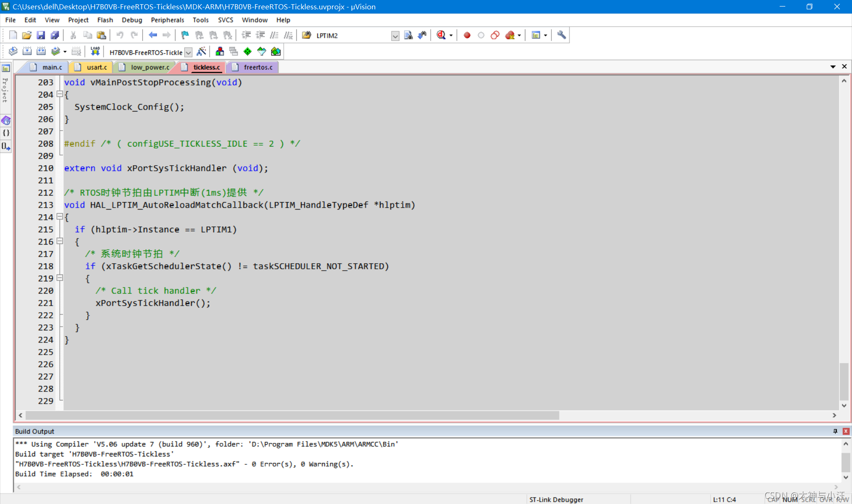Start a debug session

point(442,35)
